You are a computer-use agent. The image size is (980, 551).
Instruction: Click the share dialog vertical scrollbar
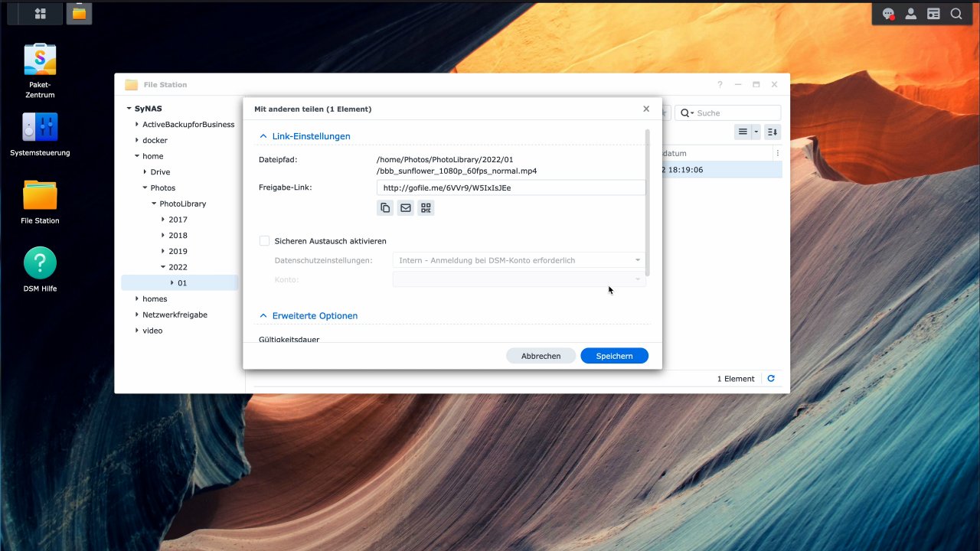(648, 203)
